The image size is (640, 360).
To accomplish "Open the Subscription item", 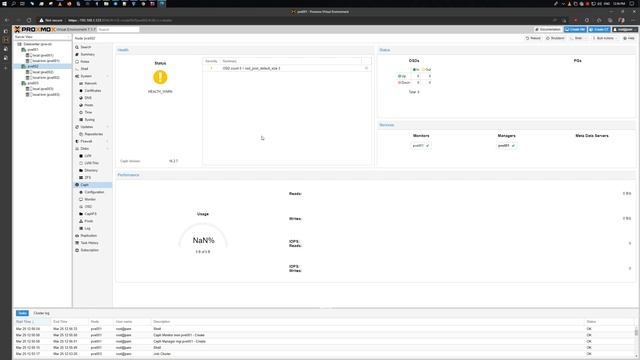I will [x=93, y=250].
